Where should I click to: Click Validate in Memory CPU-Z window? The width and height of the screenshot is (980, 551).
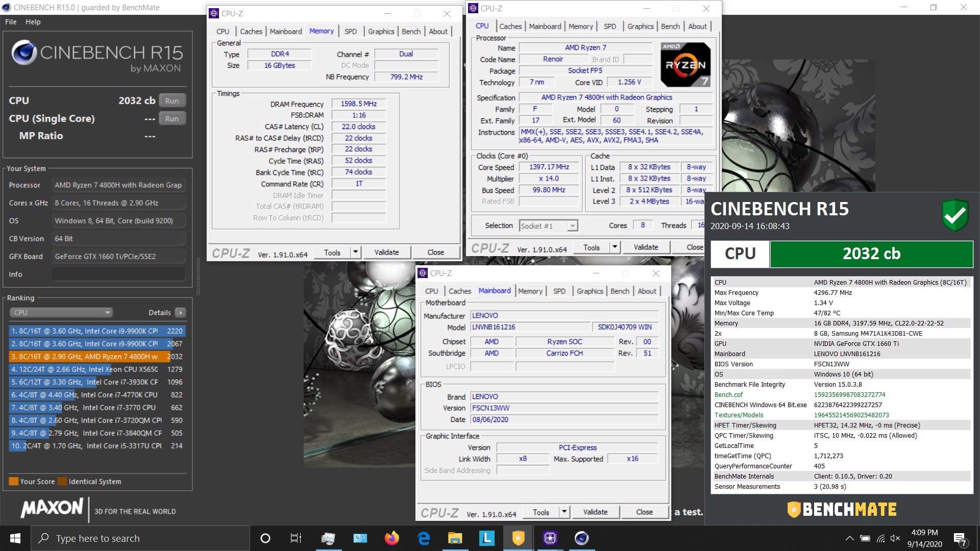pos(386,252)
